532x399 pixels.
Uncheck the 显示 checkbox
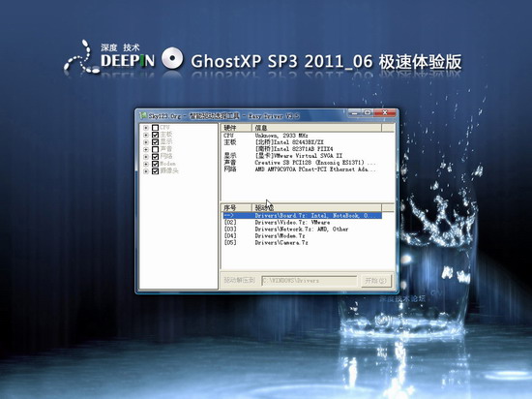pyautogui.click(x=155, y=142)
